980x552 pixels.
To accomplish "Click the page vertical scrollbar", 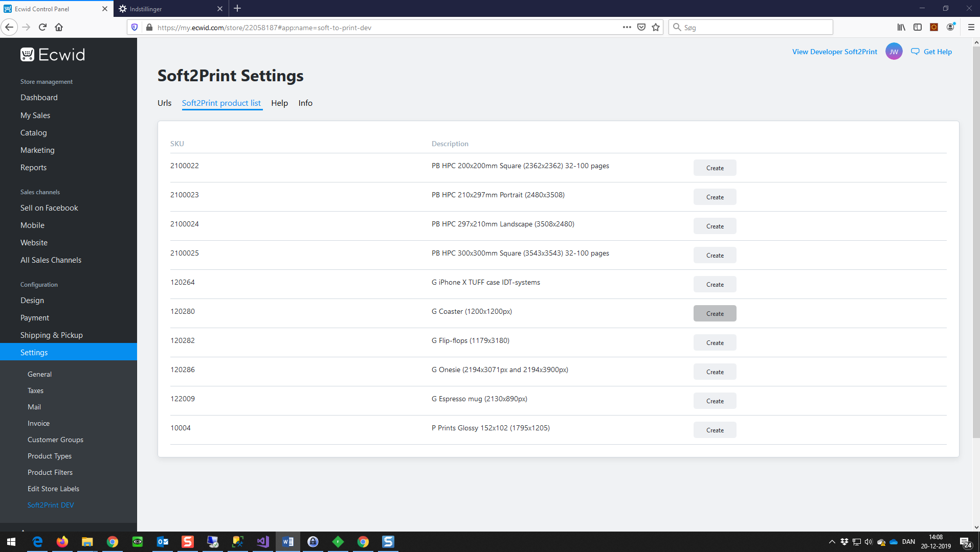I will pyautogui.click(x=976, y=243).
